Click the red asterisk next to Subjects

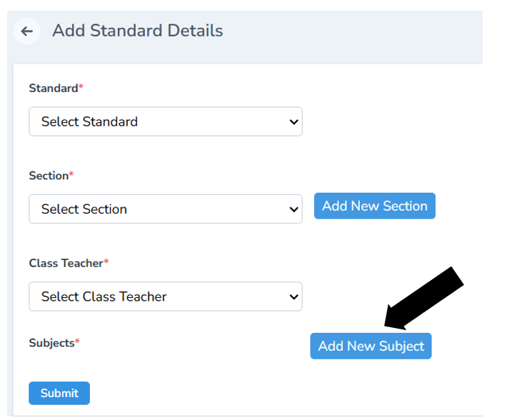78,341
